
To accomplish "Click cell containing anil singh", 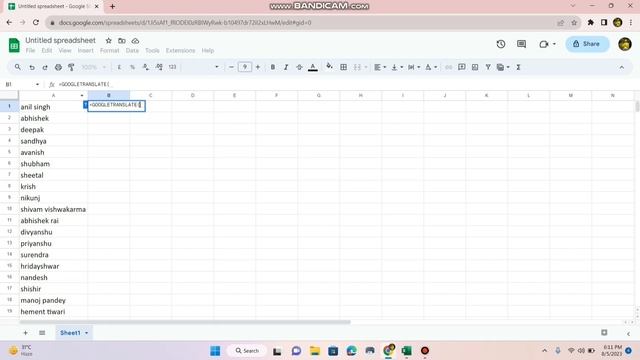I will point(53,107).
